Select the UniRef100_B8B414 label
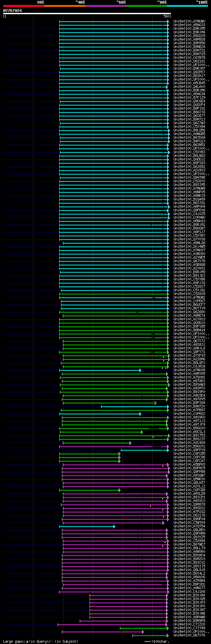 189,330
